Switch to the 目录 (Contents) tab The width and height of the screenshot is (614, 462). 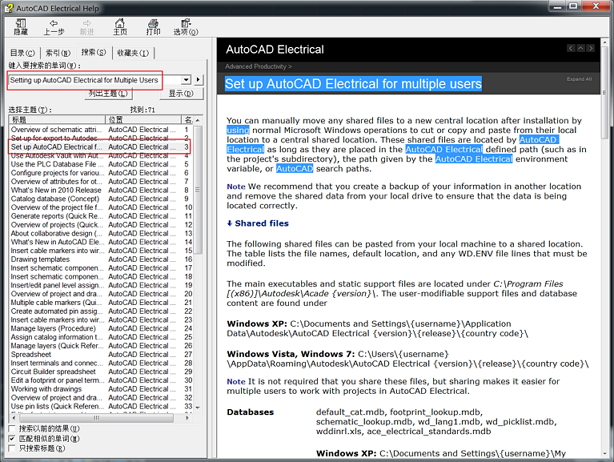(x=22, y=52)
